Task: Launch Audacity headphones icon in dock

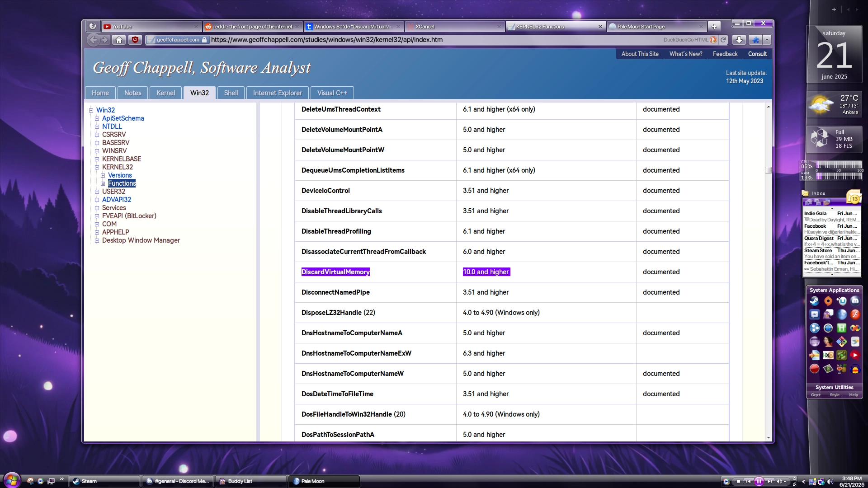Action: pyautogui.click(x=855, y=369)
